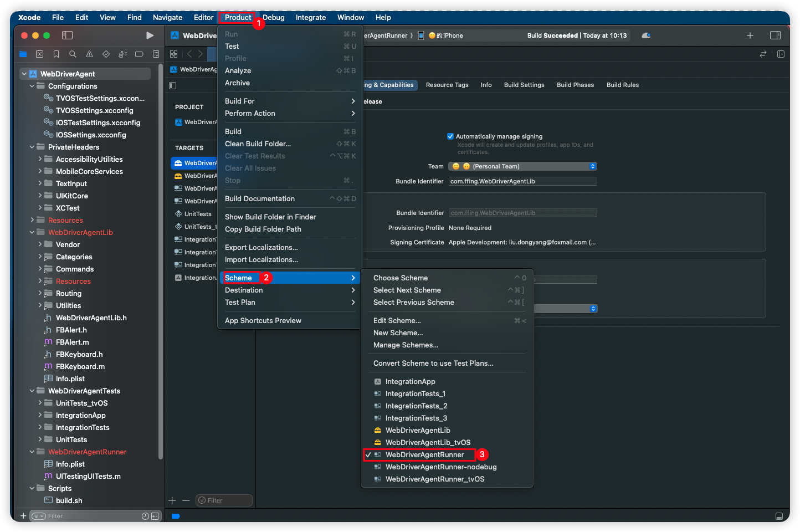Open the Build Phases tab
Screen dimensions: 800x532
coord(575,85)
